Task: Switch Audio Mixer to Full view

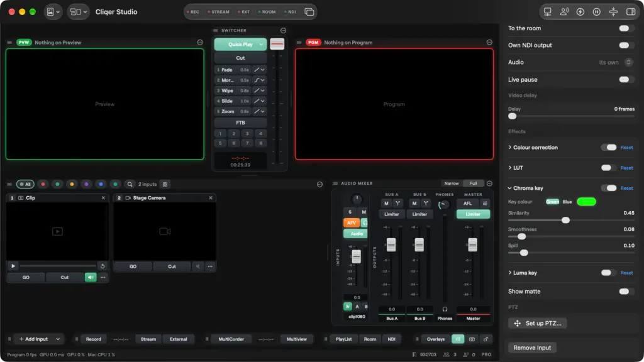Action: point(473,184)
